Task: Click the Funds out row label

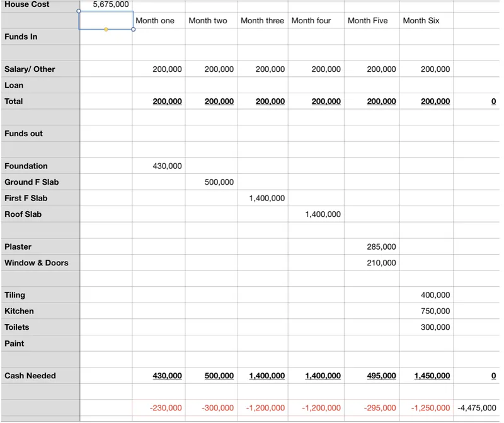Action: pyautogui.click(x=40, y=134)
